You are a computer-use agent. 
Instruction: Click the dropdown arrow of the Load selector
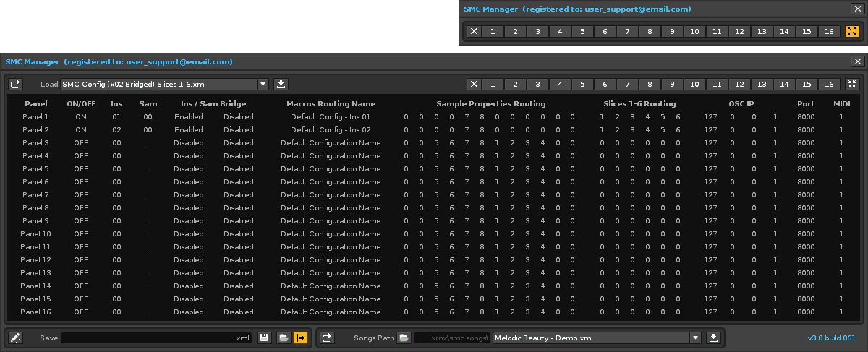click(263, 85)
